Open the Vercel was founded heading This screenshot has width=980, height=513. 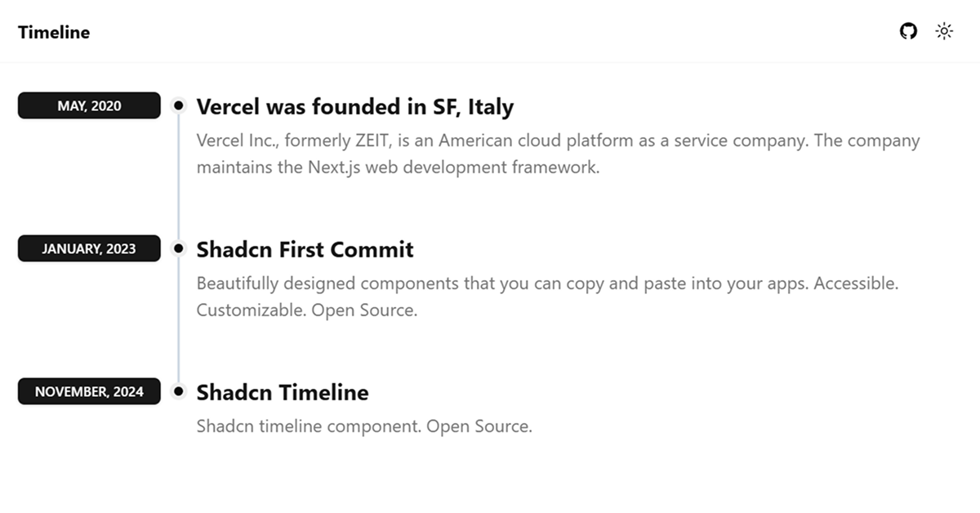[354, 107]
